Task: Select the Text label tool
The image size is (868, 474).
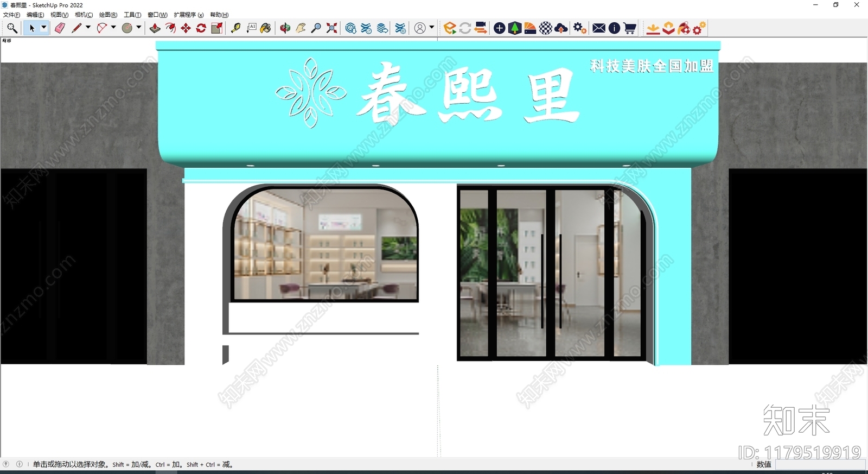Action: pos(252,28)
